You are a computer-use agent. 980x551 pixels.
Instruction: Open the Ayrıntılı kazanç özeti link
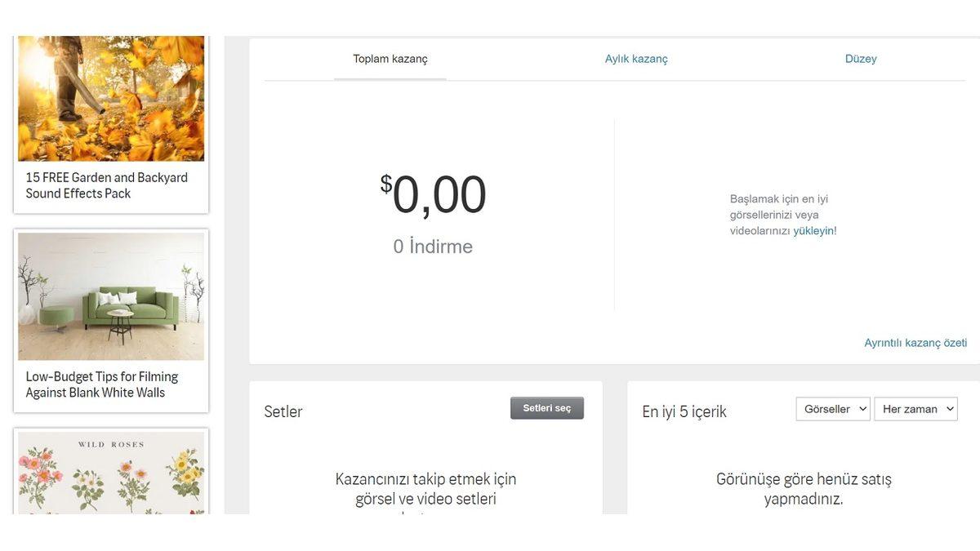pyautogui.click(x=915, y=343)
